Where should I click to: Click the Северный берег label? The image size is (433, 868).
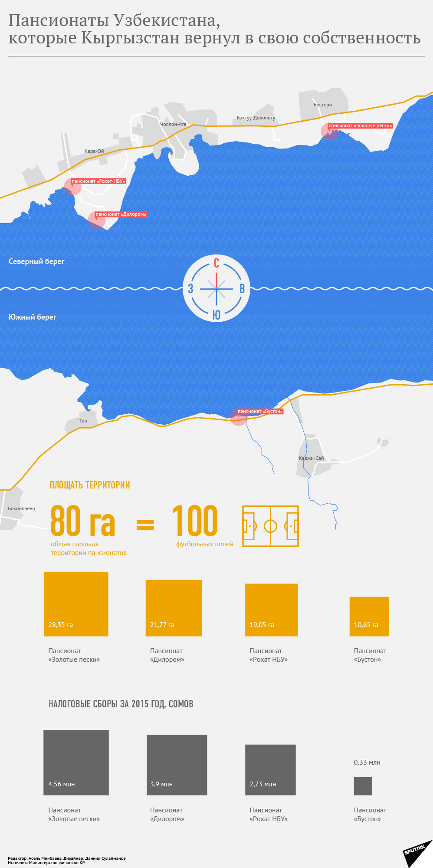click(36, 261)
